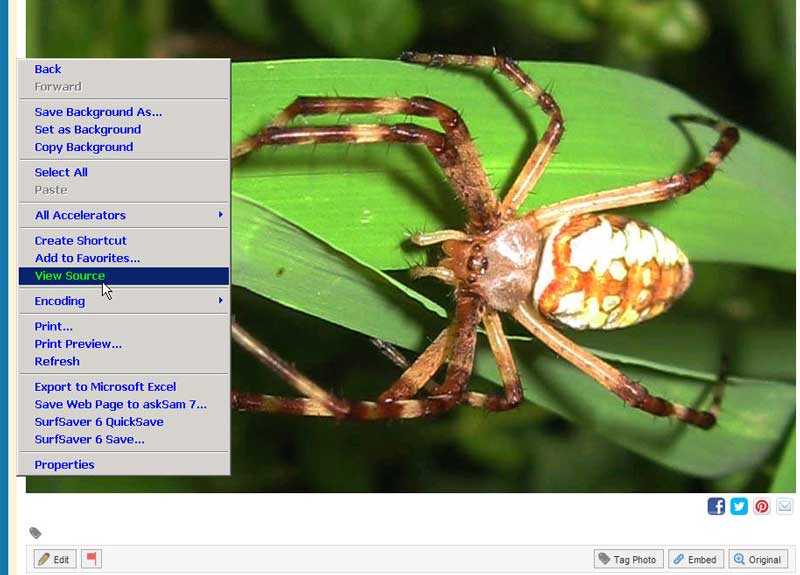Select Print Preview… in the menu
The height and width of the screenshot is (575, 800).
[78, 344]
